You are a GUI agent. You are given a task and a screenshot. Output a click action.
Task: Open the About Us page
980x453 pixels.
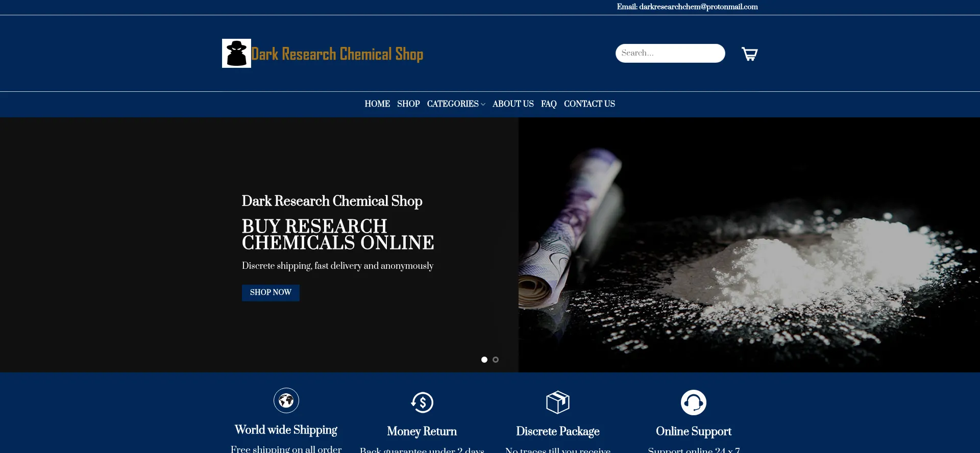[513, 104]
